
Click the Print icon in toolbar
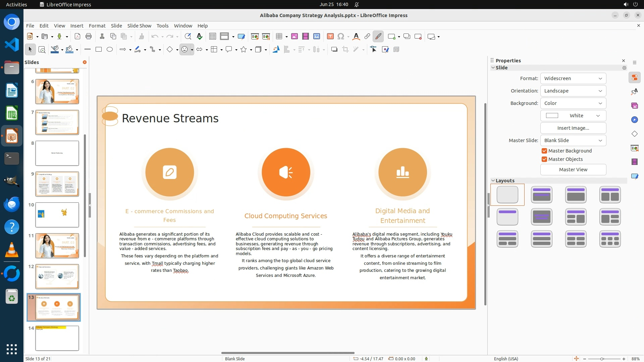pos(89,37)
